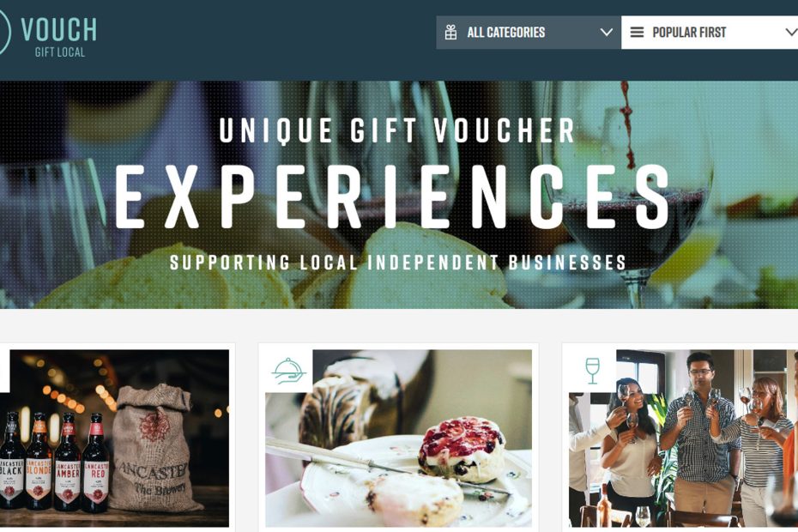The width and height of the screenshot is (798, 532).
Task: Click the wine glass category icon
Action: pyautogui.click(x=592, y=372)
